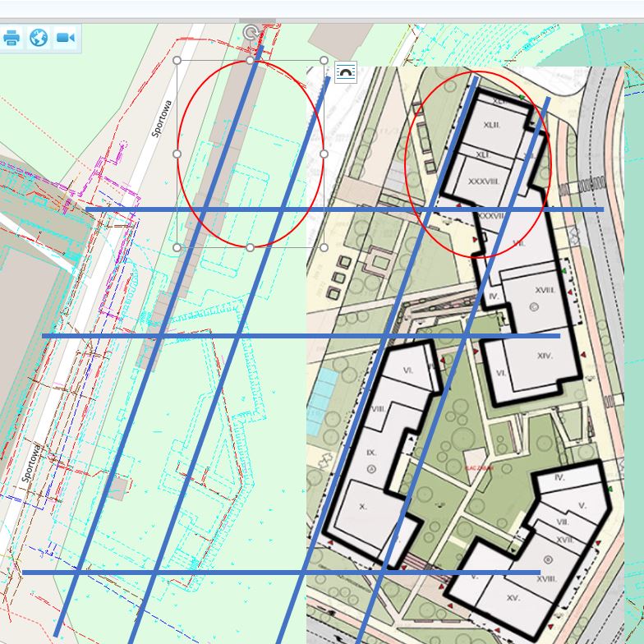Click the X. building label

click(362, 507)
